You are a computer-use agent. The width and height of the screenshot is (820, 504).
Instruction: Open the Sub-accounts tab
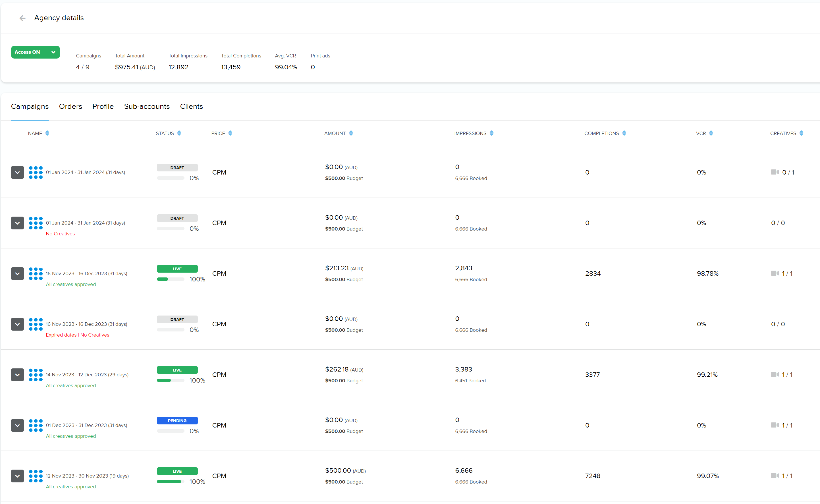[147, 106]
